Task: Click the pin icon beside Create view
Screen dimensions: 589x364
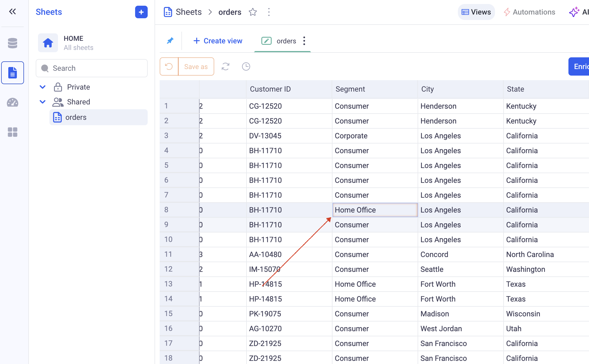Action: click(170, 41)
